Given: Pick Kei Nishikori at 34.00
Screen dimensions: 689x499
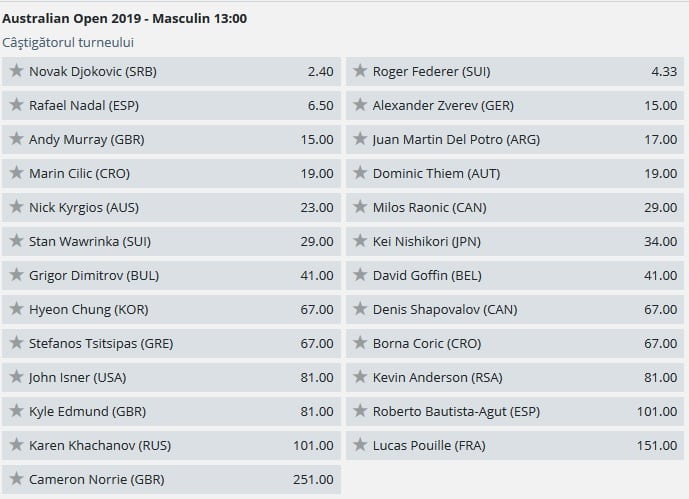Looking at the screenshot, I should (x=660, y=241).
